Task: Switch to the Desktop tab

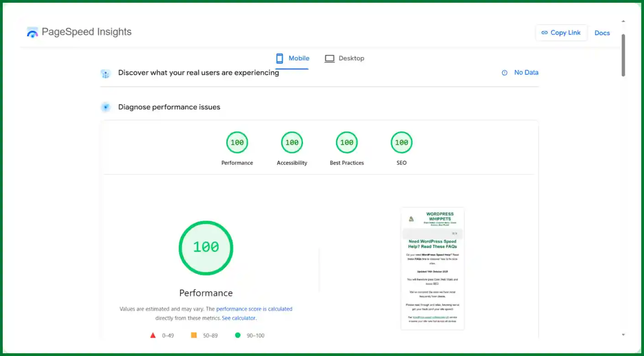Action: (x=344, y=58)
